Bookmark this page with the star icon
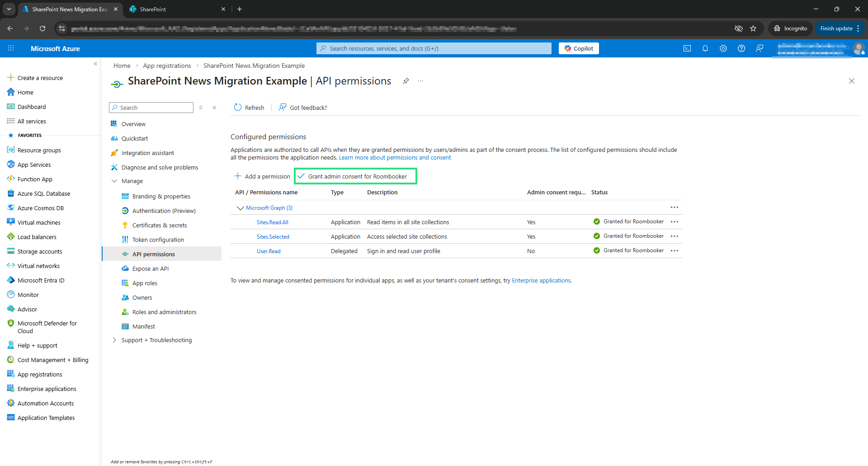 753,28
